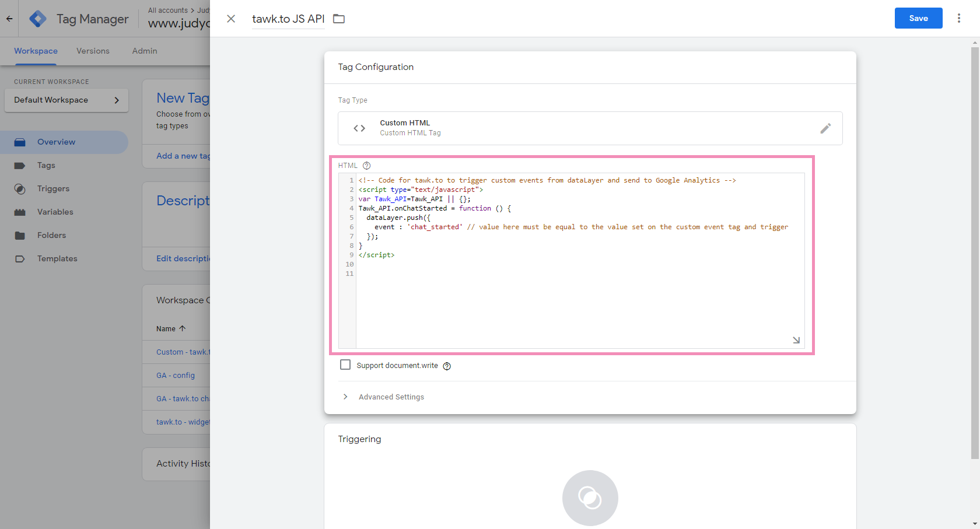Viewport: 980px width, 529px height.
Task: Click Add a new tag link
Action: point(183,156)
